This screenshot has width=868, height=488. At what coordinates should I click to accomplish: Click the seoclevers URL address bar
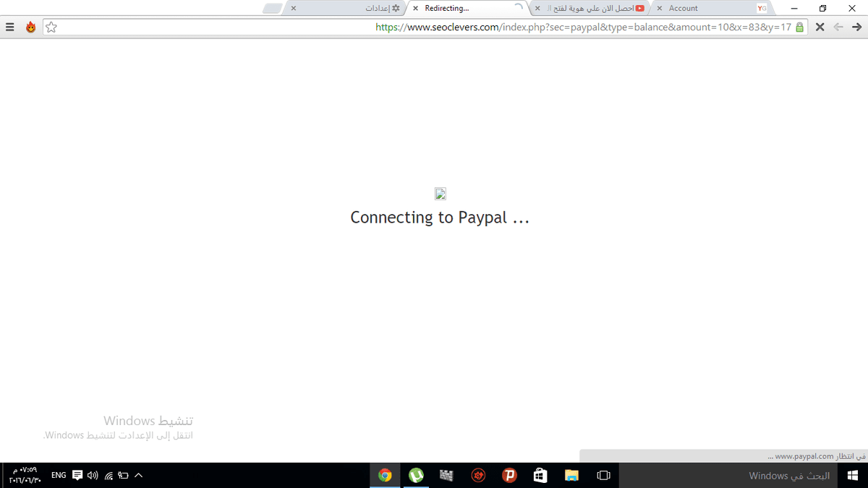425,27
